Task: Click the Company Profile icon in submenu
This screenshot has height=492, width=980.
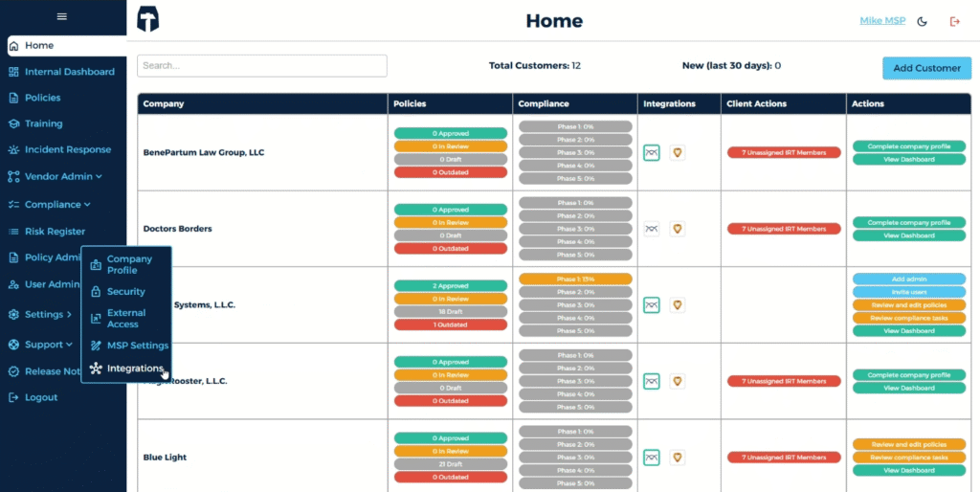Action: [96, 264]
